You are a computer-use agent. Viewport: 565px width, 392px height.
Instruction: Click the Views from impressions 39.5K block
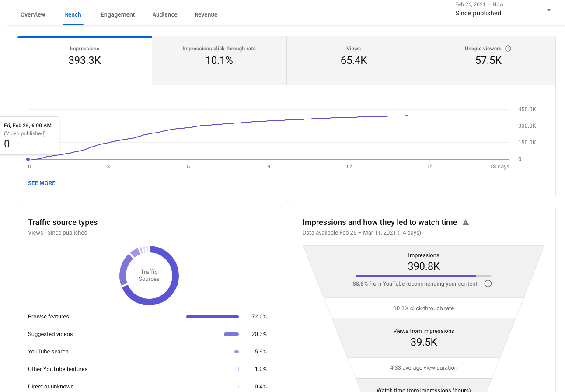click(424, 338)
